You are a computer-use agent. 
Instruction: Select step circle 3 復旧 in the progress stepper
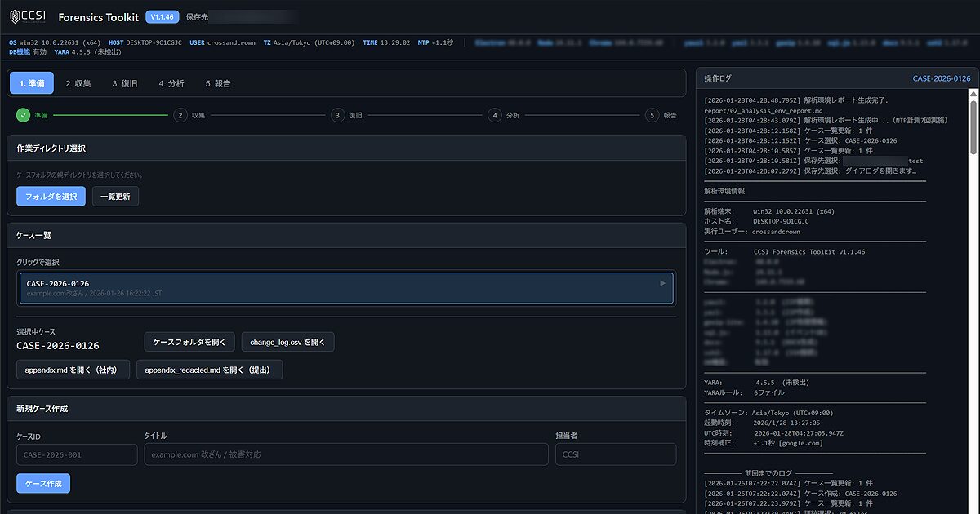pos(337,115)
